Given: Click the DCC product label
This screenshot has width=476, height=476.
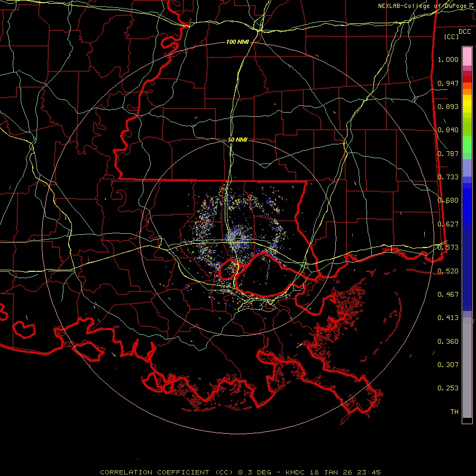Looking at the screenshot, I should point(464,32).
